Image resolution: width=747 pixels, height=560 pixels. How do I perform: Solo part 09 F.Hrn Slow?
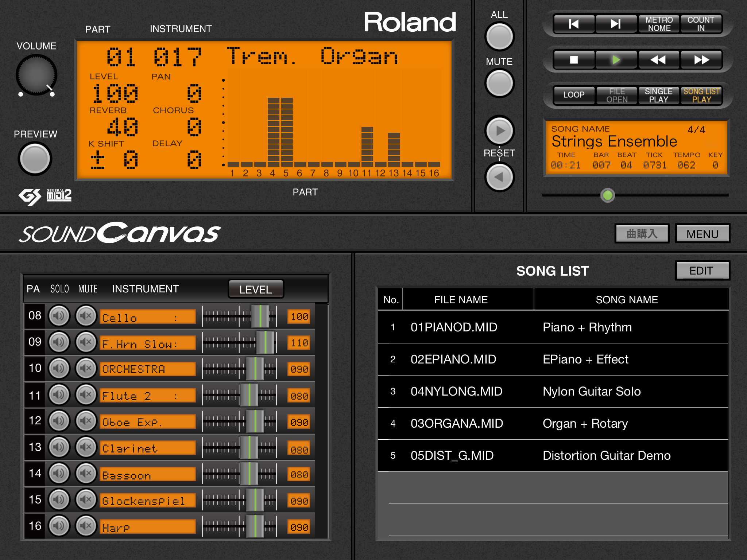(x=59, y=342)
